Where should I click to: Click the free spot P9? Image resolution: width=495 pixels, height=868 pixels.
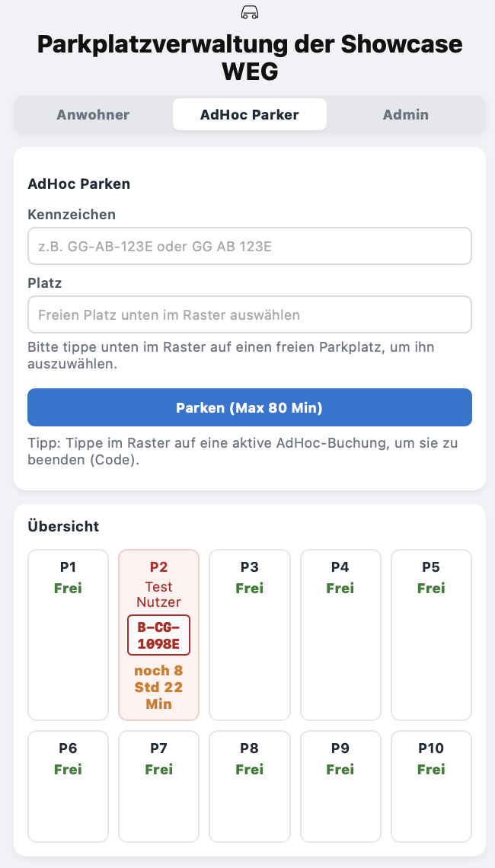(340, 786)
